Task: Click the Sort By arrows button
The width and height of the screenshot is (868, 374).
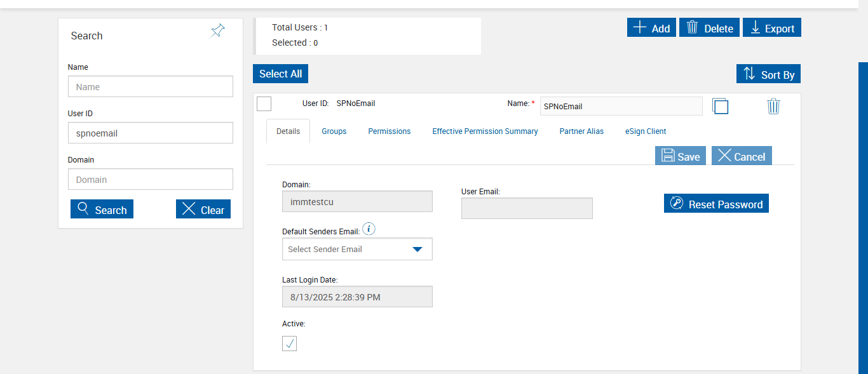Action: 769,74
